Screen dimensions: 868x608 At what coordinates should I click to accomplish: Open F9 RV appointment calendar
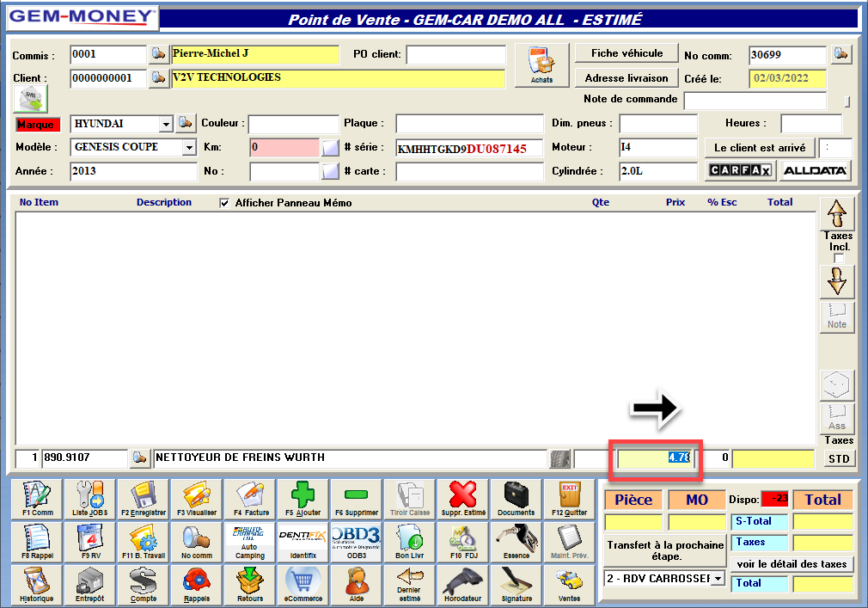(x=90, y=542)
